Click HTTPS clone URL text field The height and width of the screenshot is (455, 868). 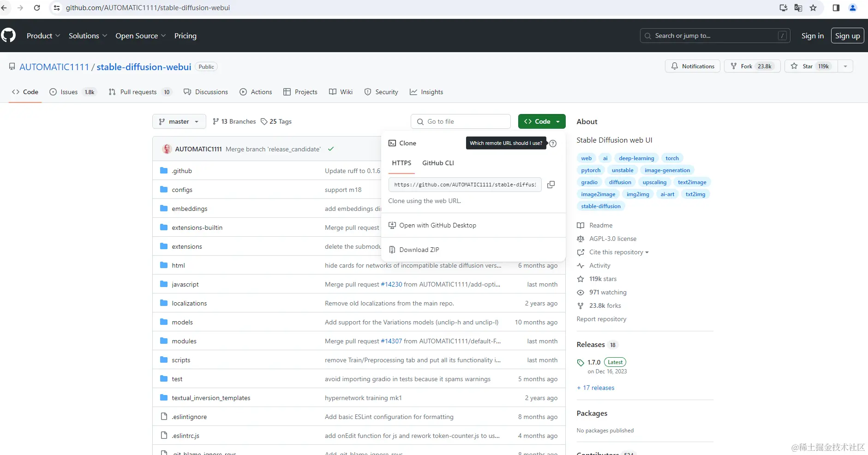coord(465,185)
